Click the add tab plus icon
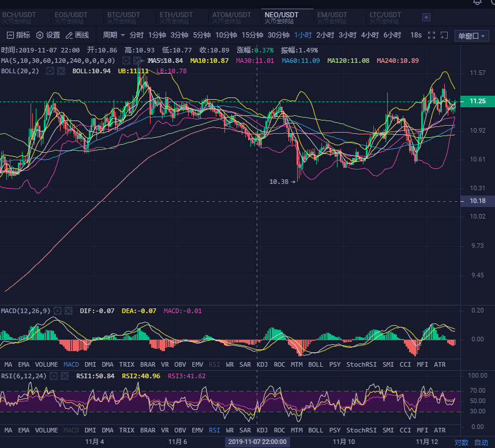This screenshot has height=448, width=495. [x=426, y=17]
